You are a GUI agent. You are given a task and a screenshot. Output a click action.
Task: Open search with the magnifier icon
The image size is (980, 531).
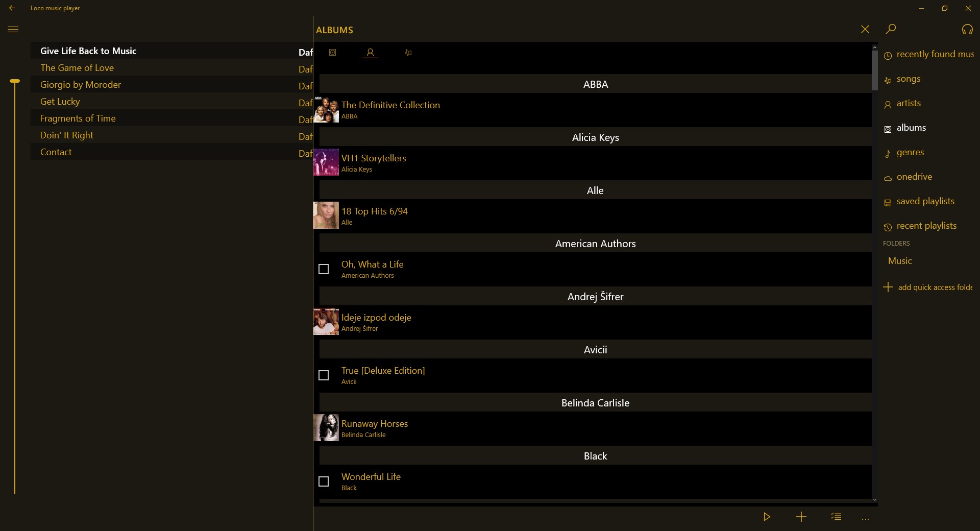coord(890,29)
